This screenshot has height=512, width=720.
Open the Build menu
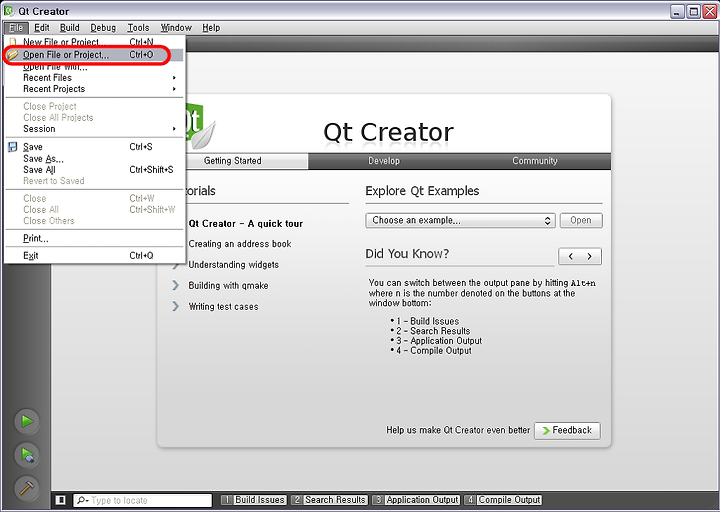point(70,28)
